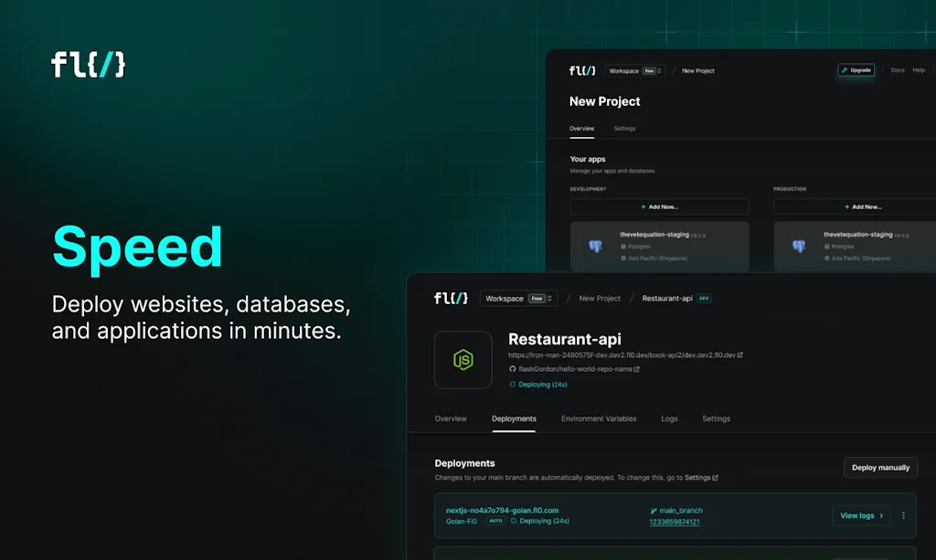Open the Logs tab
The image size is (936, 560).
coord(669,418)
